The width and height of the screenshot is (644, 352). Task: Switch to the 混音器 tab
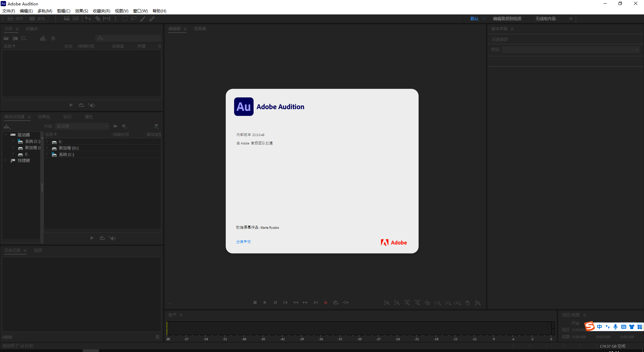200,29
